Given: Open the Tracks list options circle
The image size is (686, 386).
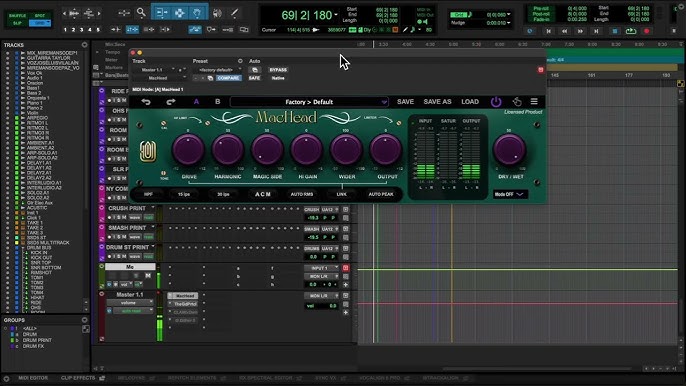Looking at the screenshot, I should (84, 45).
